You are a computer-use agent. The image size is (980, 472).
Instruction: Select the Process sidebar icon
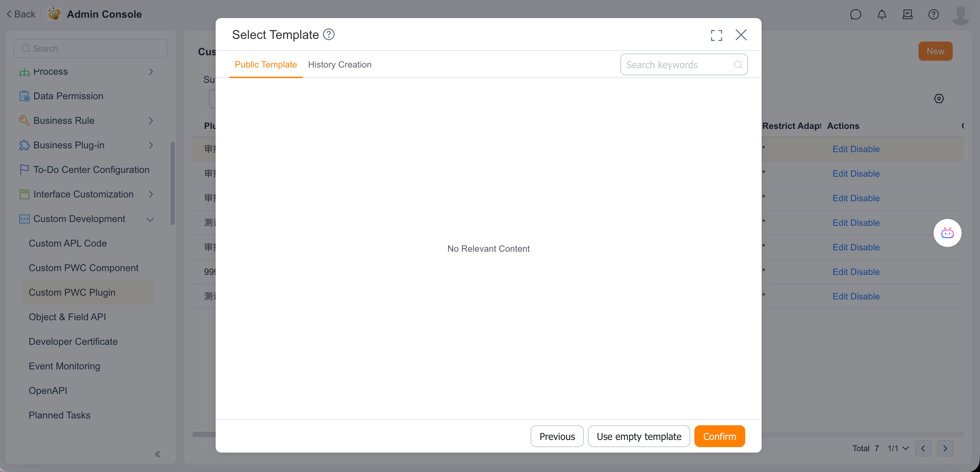24,72
